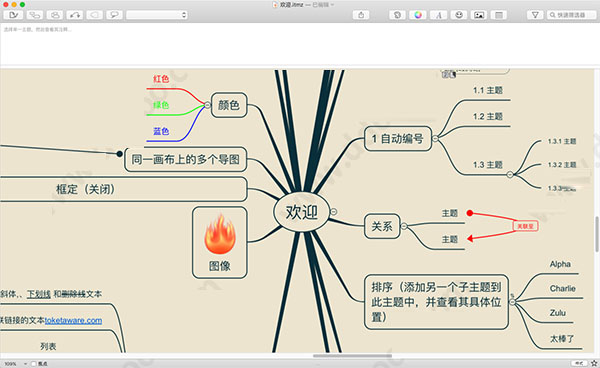Select the 太棒了 subtopic
Image resolution: width=600 pixels, height=368 pixels.
(562, 339)
